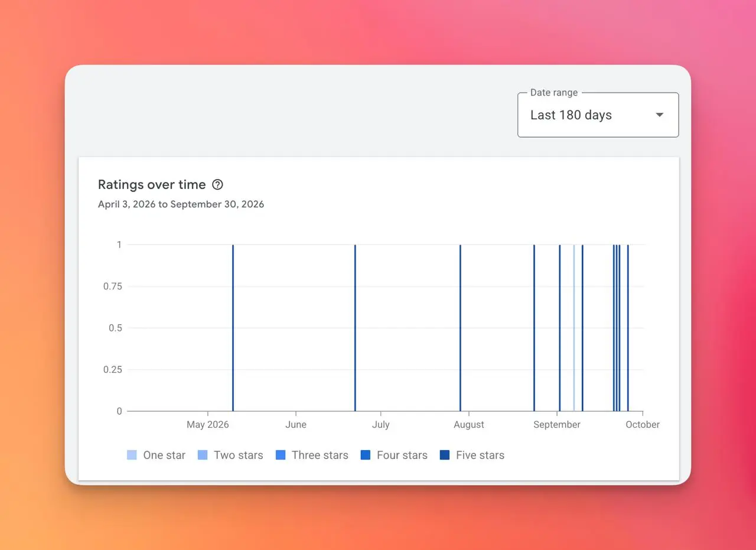The height and width of the screenshot is (550, 756).
Task: Select the light blue one-star bar in September
Action: coord(573,328)
